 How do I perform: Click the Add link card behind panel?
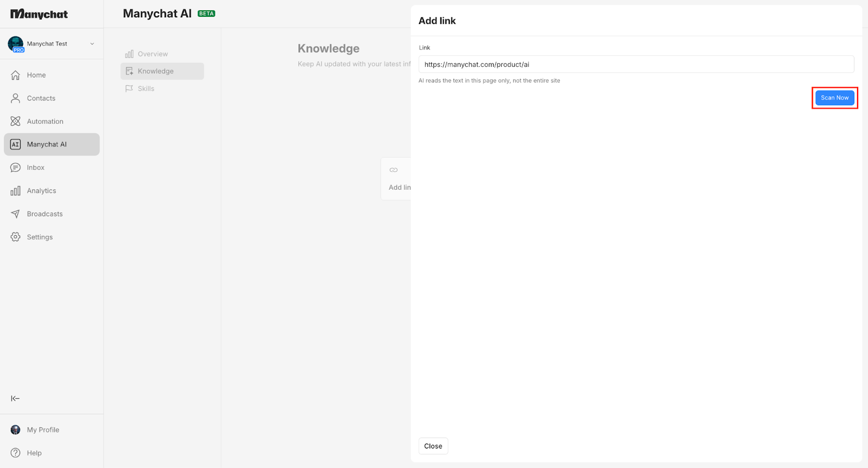397,179
